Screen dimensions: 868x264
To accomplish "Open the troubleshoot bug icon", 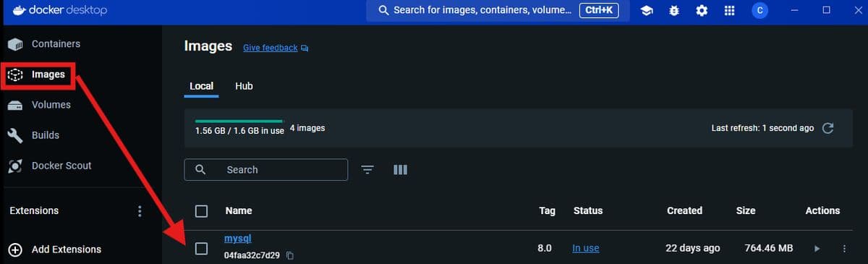I will [674, 11].
